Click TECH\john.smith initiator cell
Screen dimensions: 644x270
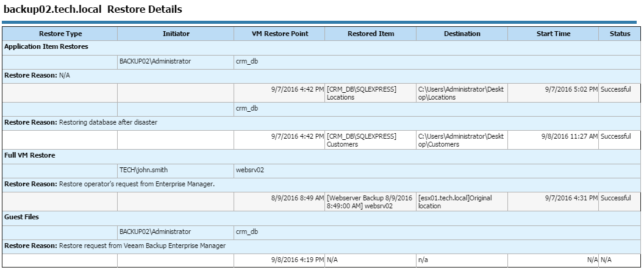click(x=176, y=170)
